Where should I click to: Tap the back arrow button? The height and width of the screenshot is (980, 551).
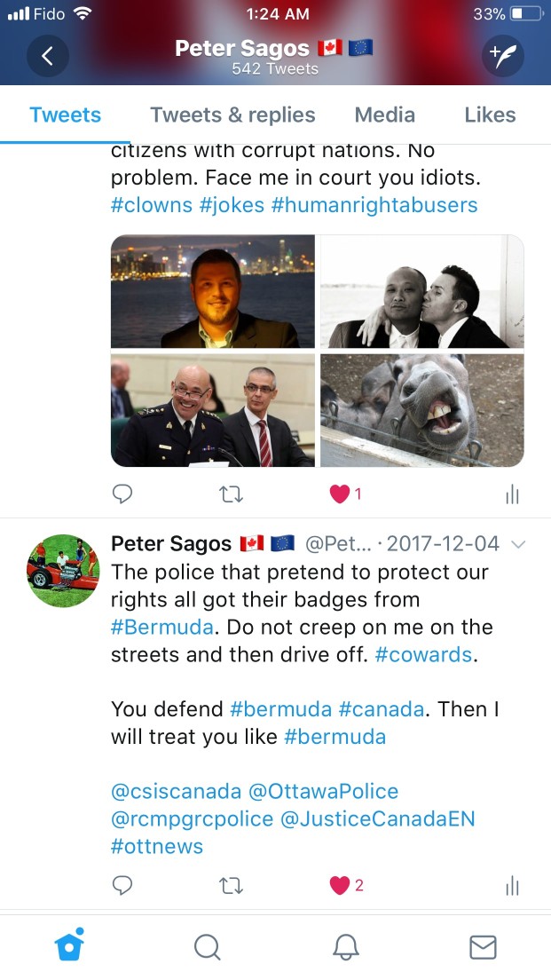[x=48, y=56]
